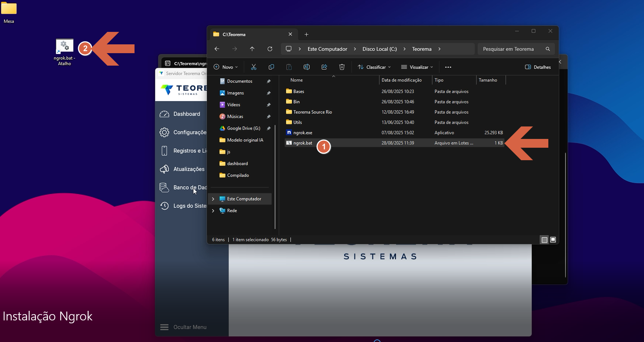Click the Share icon in toolbar

[324, 67]
